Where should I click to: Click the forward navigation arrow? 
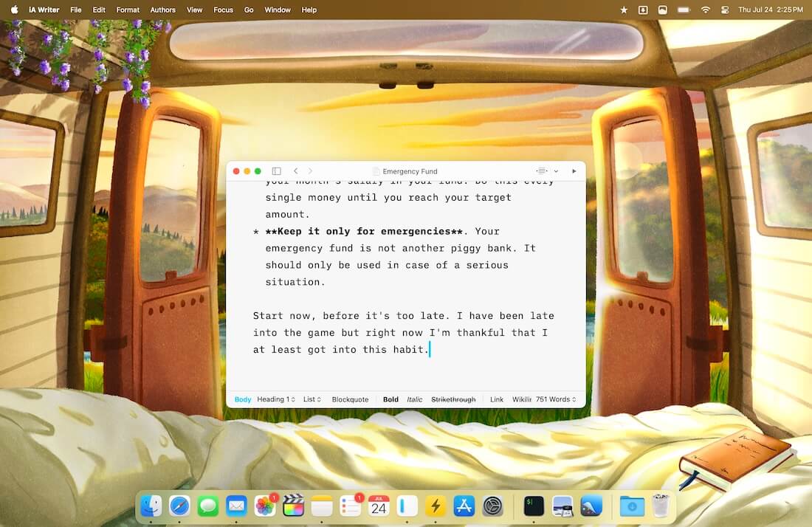(310, 171)
